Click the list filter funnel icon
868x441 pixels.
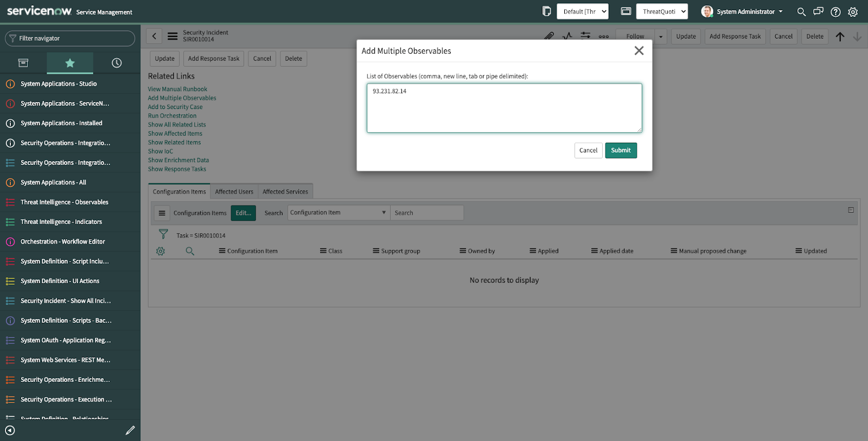point(163,234)
